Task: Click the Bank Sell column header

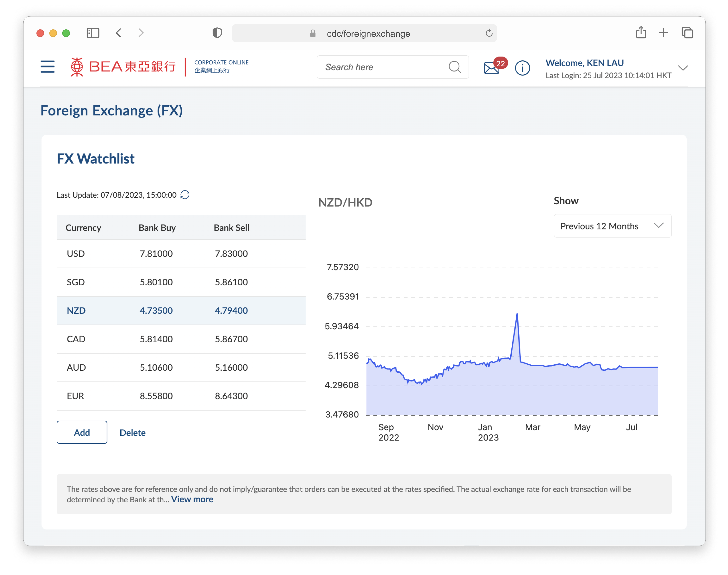Action: [232, 228]
